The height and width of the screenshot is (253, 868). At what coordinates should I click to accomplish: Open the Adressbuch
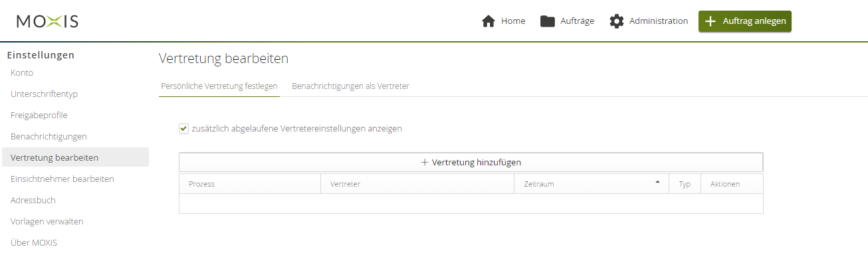[x=33, y=201]
